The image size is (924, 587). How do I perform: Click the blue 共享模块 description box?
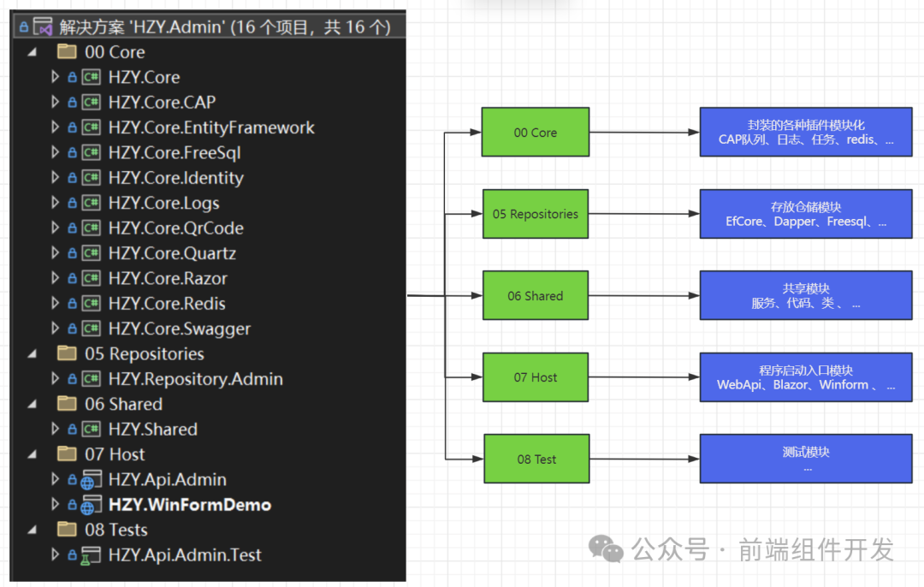[x=806, y=295]
